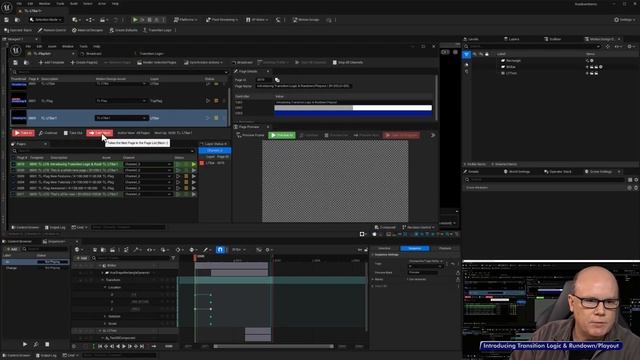This screenshot has width=640, height=360.
Task: Save the rundown asset using the save icon
Action: tap(16, 62)
